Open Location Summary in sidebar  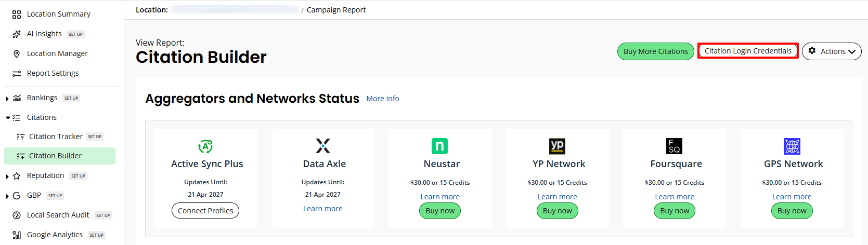click(x=59, y=14)
